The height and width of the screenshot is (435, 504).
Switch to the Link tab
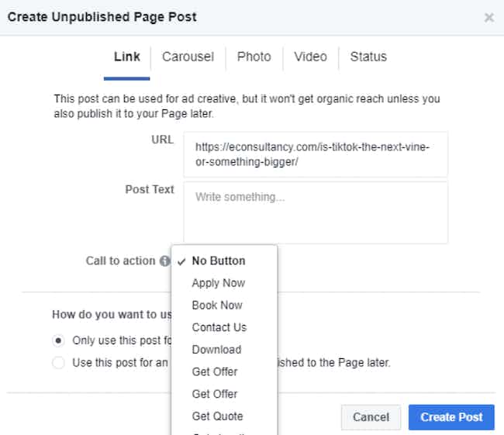pos(126,57)
